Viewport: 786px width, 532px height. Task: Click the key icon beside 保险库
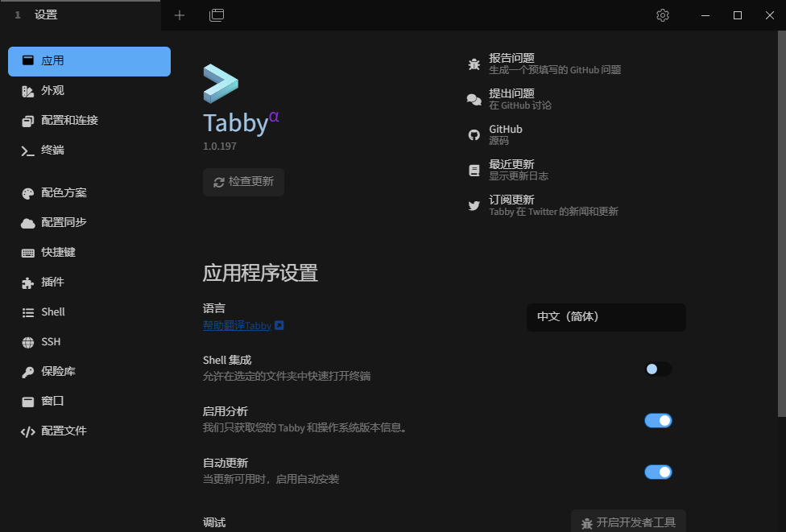[28, 372]
